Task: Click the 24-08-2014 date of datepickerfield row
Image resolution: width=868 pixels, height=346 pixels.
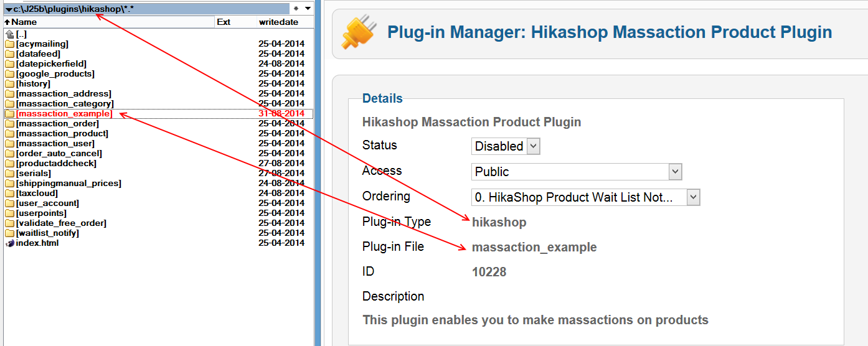Action: point(281,64)
